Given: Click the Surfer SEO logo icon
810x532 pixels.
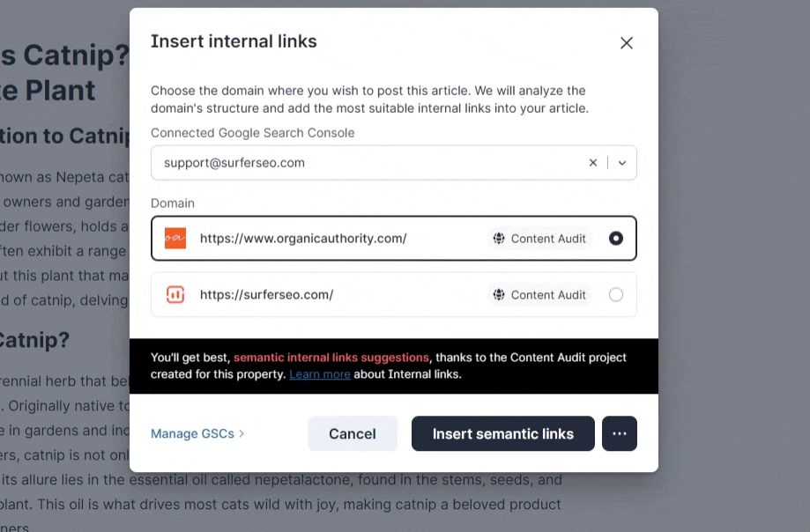Looking at the screenshot, I should (x=175, y=295).
